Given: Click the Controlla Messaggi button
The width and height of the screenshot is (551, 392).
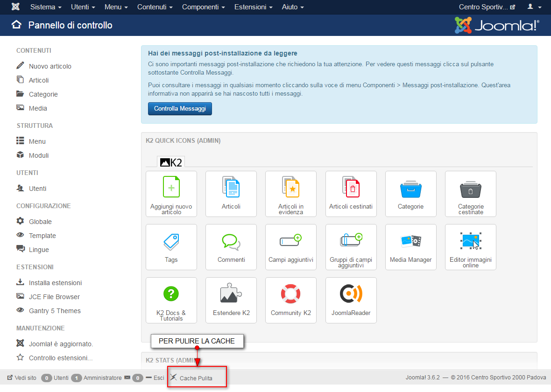Looking at the screenshot, I should (180, 109).
